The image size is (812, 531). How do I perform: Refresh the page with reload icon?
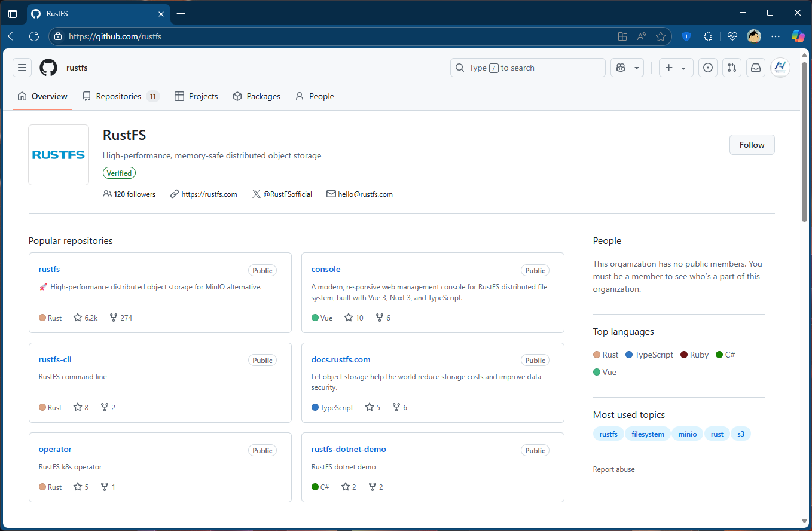click(x=34, y=36)
